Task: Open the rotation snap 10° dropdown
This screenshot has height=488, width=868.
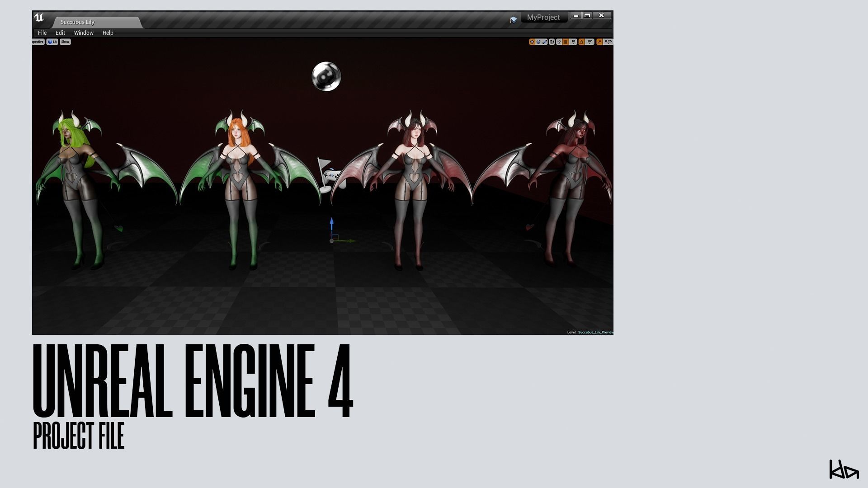Action: click(x=590, y=42)
